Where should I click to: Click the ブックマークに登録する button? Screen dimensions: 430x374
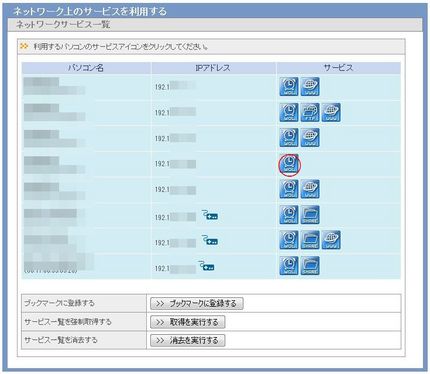197,303
